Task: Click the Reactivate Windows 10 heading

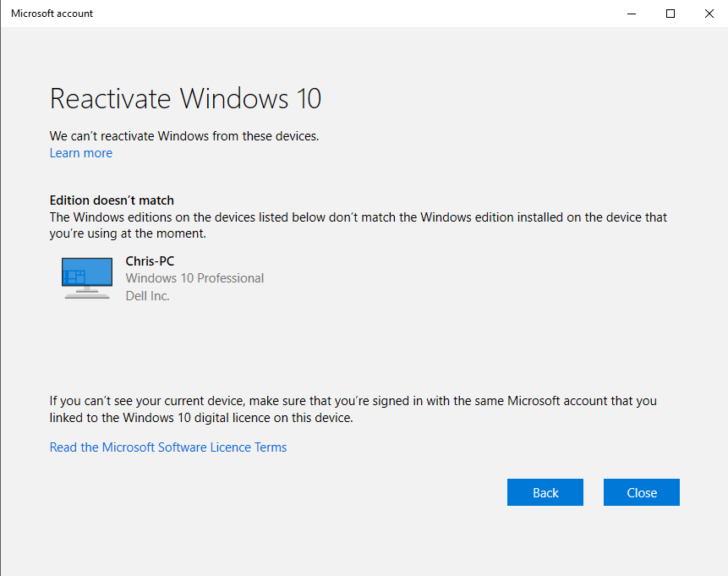Action: coord(185,98)
